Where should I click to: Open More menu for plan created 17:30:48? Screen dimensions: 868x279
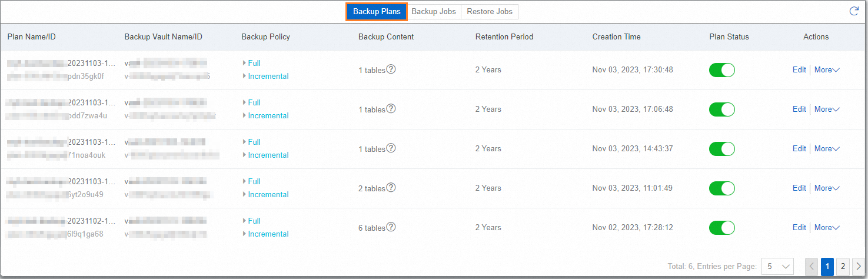pos(827,69)
